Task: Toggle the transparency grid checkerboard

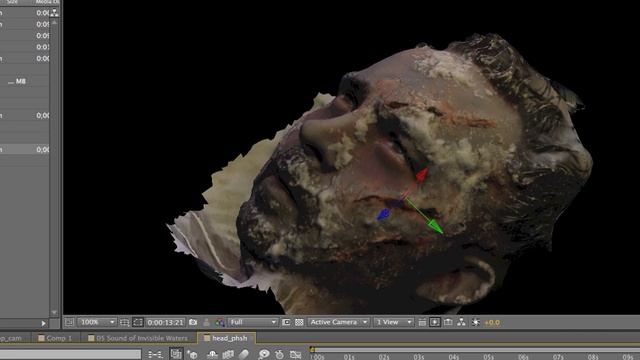Action: 299,322
